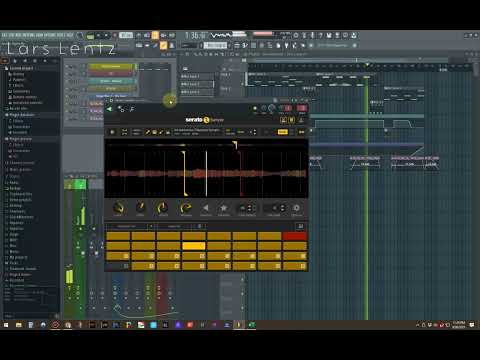
Task: Select the red cue marker on the waveform
Action: click(241, 173)
